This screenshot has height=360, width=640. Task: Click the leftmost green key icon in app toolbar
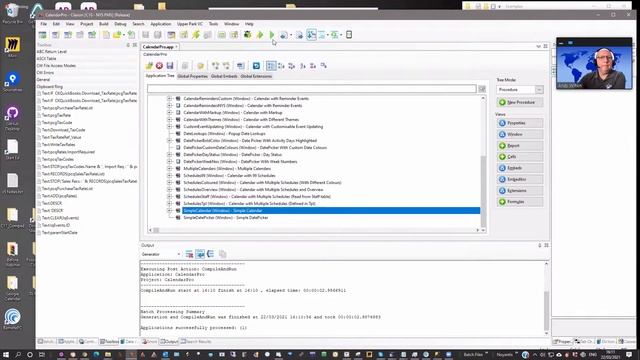[x=149, y=66]
